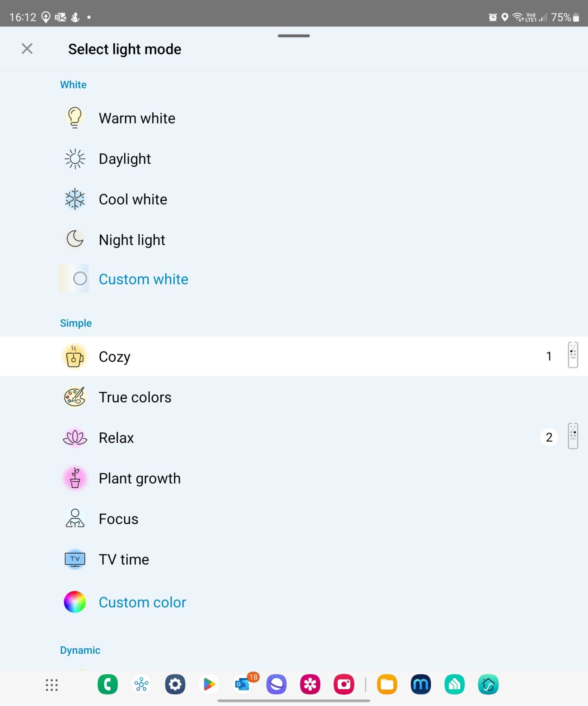Select the TV time screen icon

pos(75,559)
